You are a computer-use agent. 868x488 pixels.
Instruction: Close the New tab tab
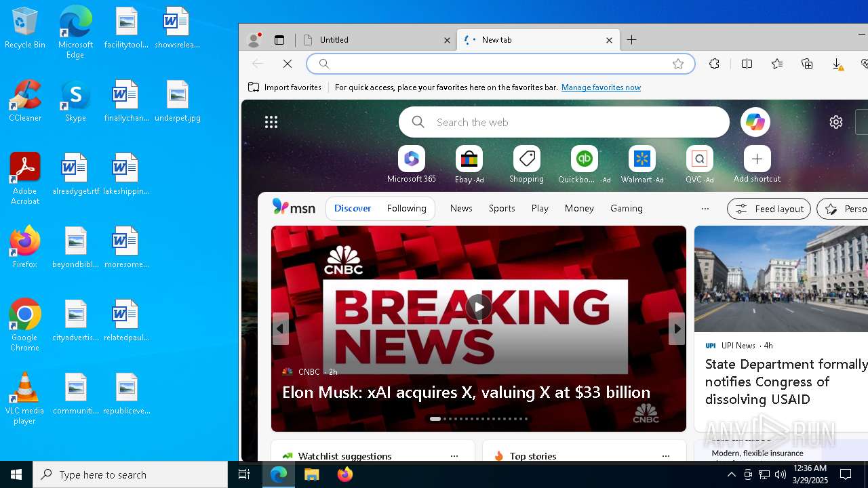pyautogui.click(x=609, y=40)
